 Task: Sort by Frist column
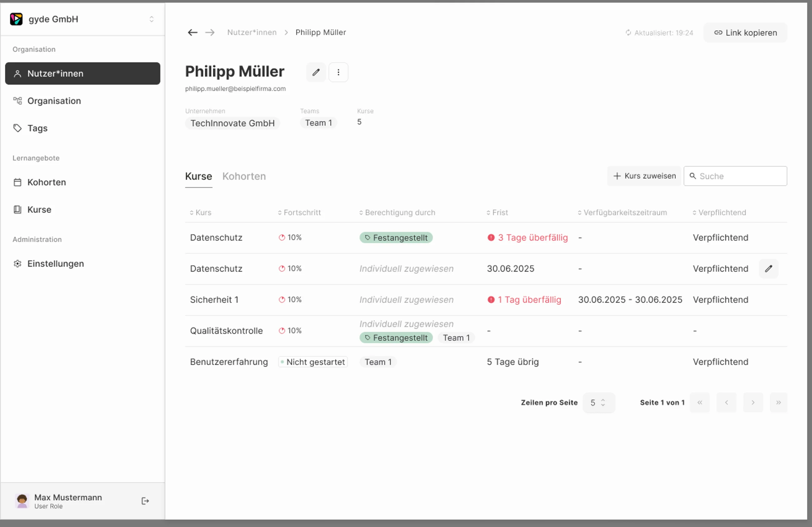coord(497,213)
